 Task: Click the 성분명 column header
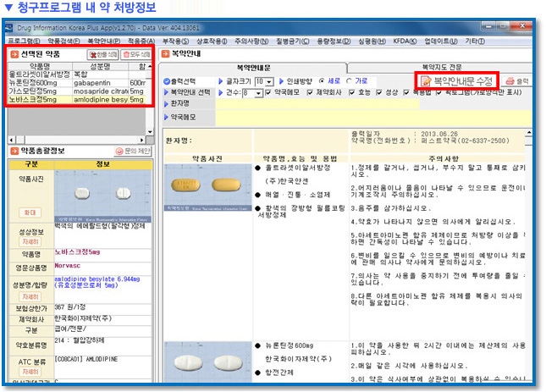pos(100,66)
